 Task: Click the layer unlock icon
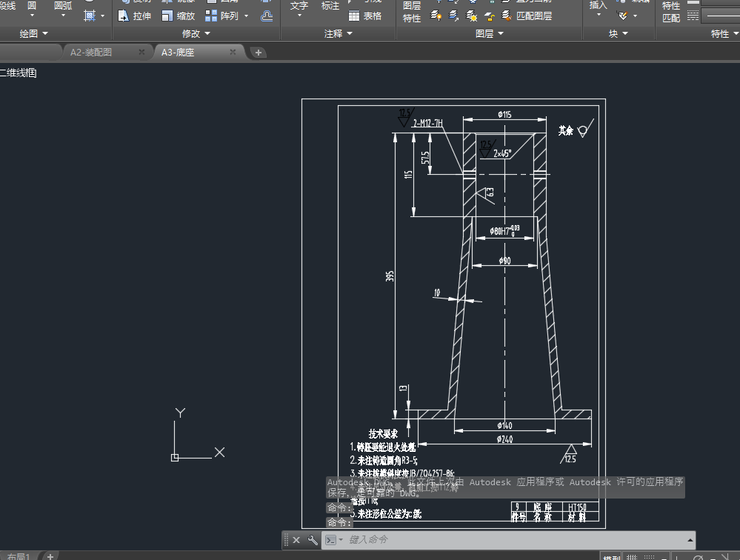[x=490, y=16]
